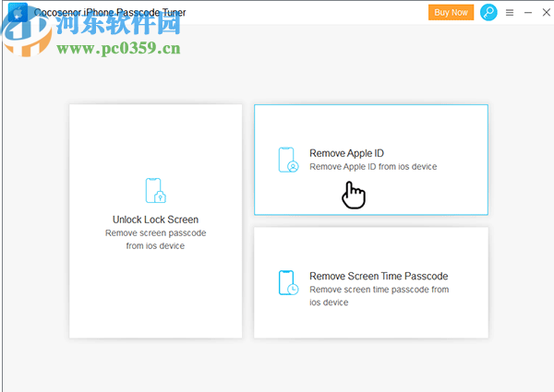The image size is (554, 392).
Task: Click the Unlock Lock Screen title
Action: point(155,220)
